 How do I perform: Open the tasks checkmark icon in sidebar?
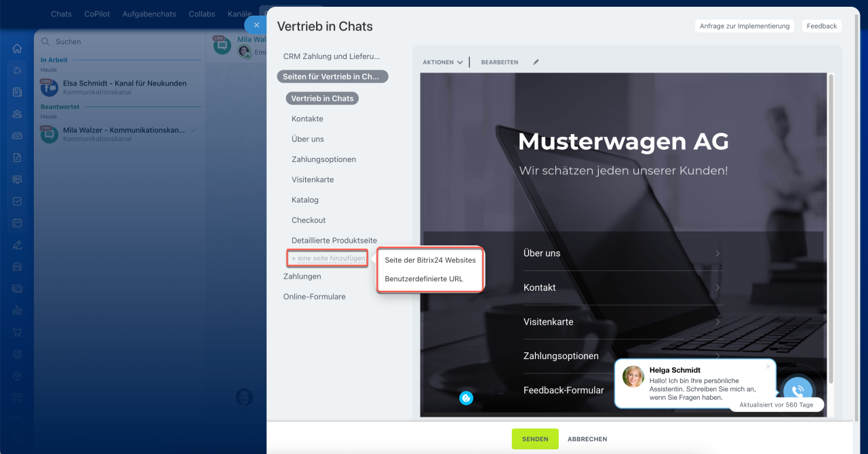click(x=17, y=201)
